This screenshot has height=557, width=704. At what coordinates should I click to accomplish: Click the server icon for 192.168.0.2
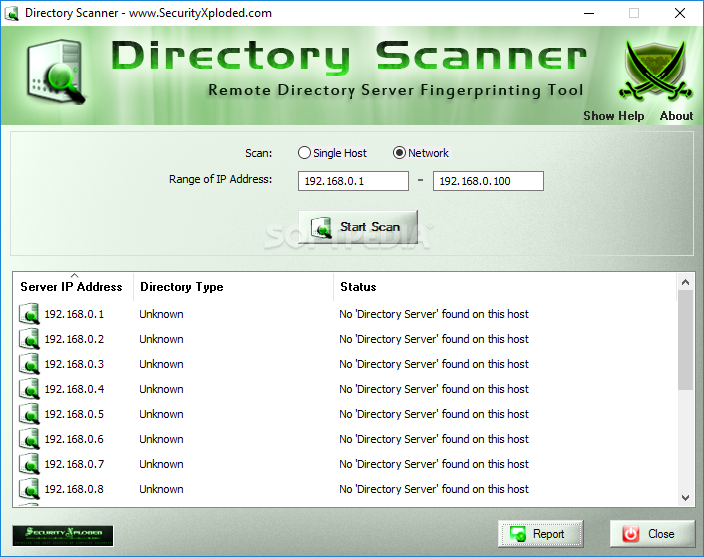[x=29, y=339]
